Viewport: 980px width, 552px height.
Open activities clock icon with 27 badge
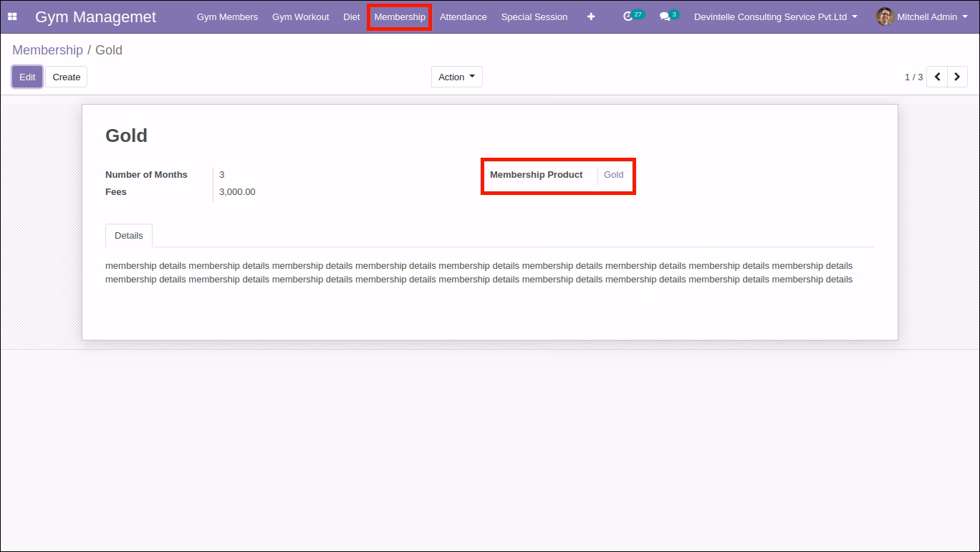(633, 16)
